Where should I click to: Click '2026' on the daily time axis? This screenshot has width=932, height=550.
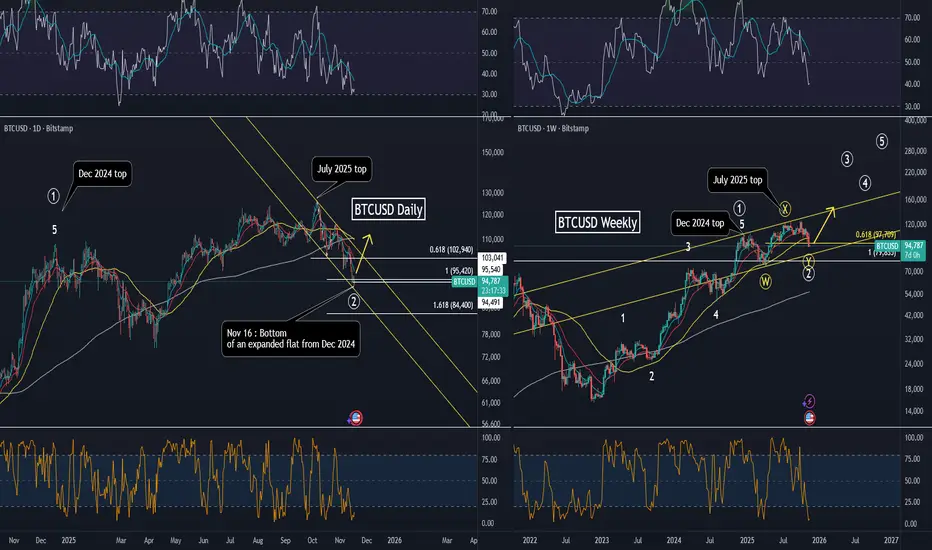tap(394, 540)
